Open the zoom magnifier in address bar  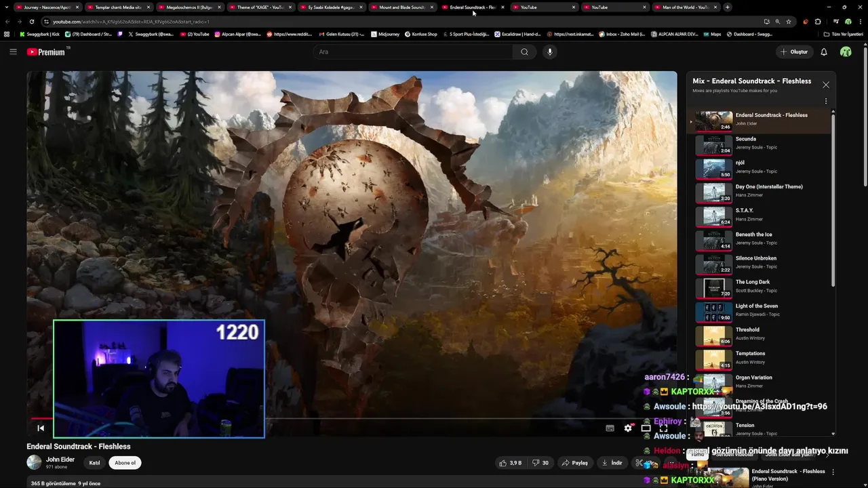point(777,22)
